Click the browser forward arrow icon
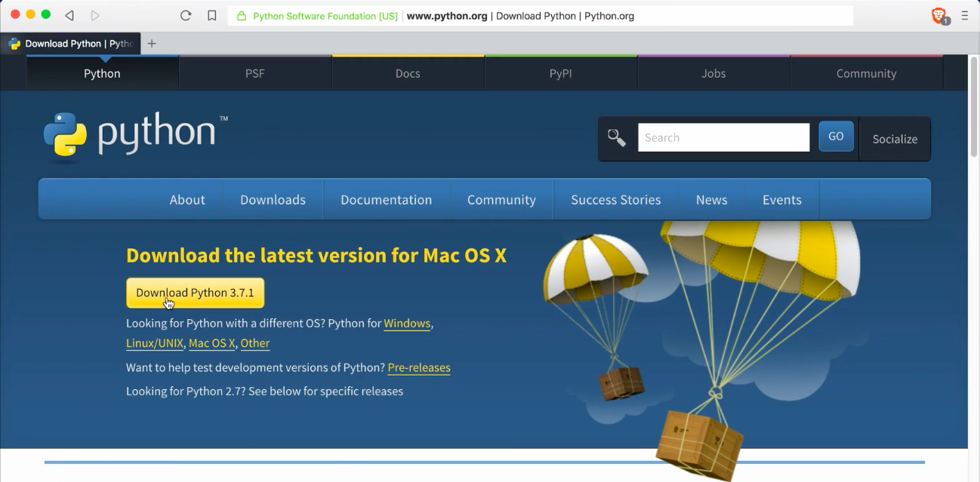This screenshot has width=980, height=482. [94, 16]
